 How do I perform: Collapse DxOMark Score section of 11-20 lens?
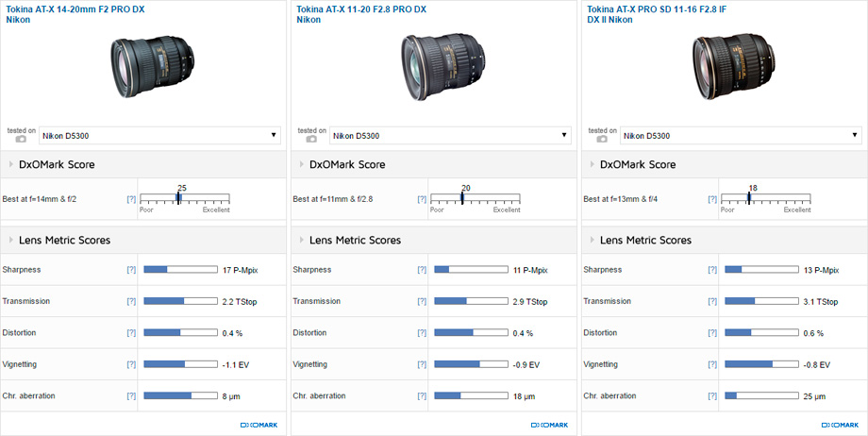click(302, 164)
